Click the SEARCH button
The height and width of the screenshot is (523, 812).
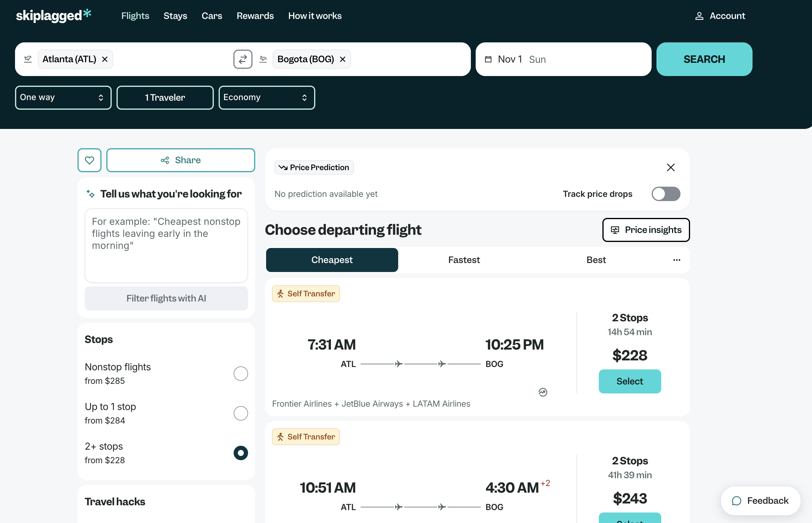click(x=704, y=59)
